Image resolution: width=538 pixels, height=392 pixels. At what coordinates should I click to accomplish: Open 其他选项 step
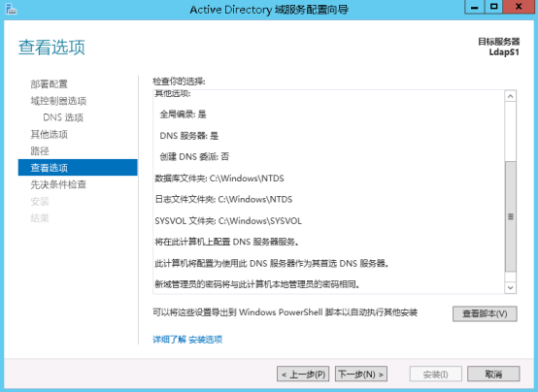point(50,135)
